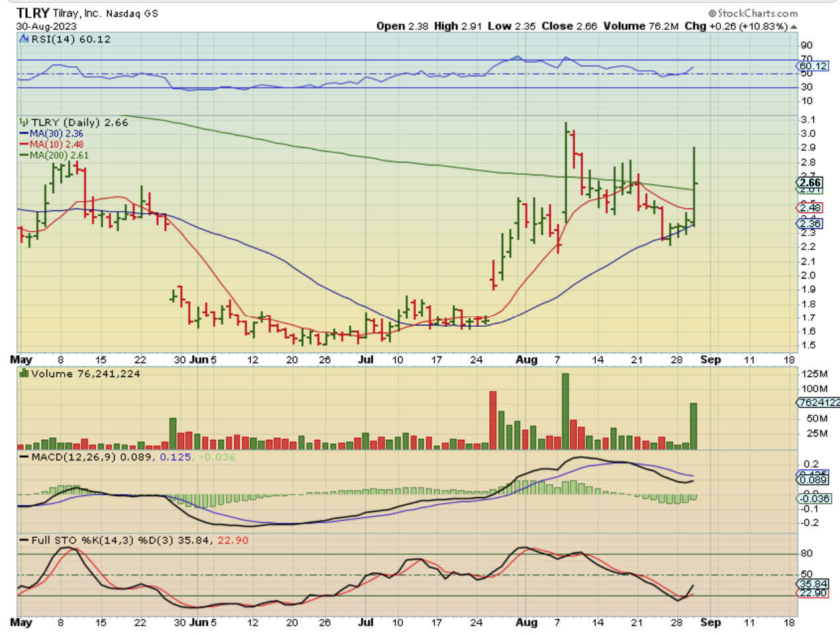Click the blue 0.125 MACD signal value
The width and height of the screenshot is (840, 635).
click(x=175, y=457)
